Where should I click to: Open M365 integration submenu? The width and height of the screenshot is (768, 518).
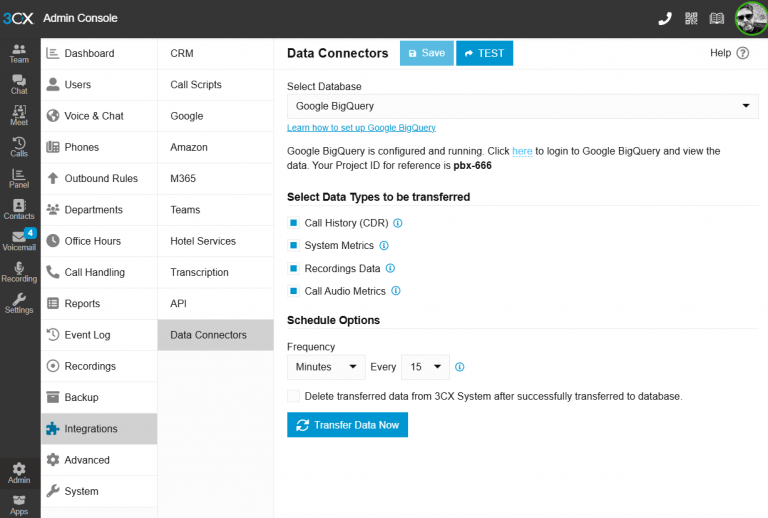coord(216,179)
